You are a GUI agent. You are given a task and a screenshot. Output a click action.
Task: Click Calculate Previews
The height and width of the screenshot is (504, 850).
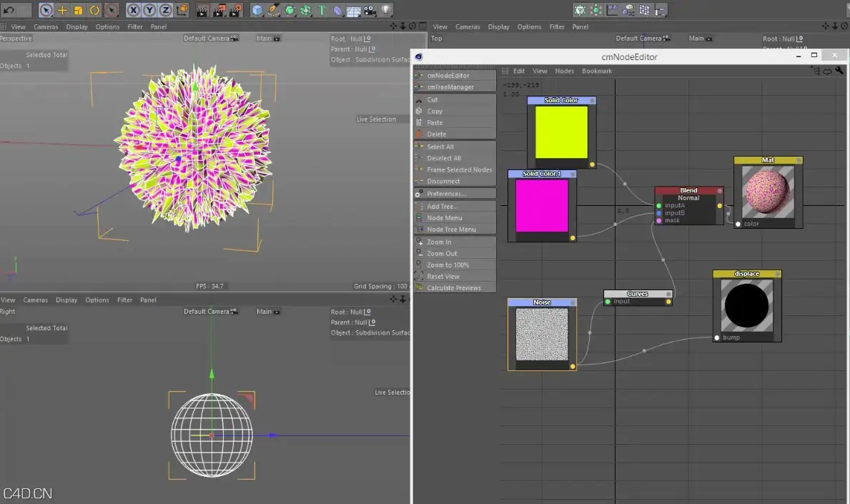(x=455, y=288)
